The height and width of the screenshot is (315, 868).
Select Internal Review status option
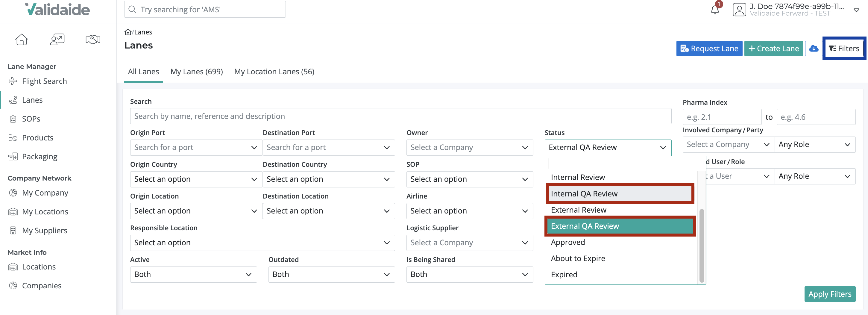[621, 177]
